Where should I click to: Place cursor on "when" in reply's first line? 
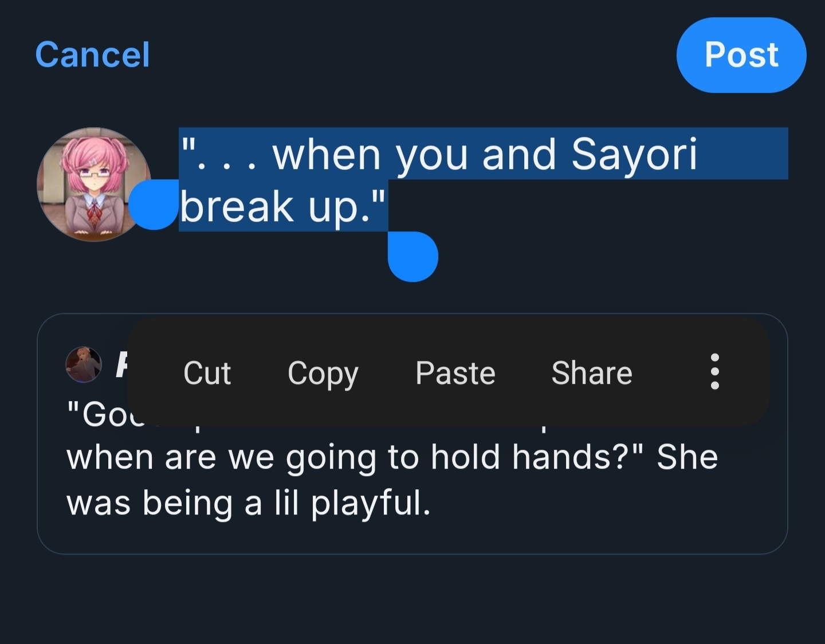(x=326, y=154)
